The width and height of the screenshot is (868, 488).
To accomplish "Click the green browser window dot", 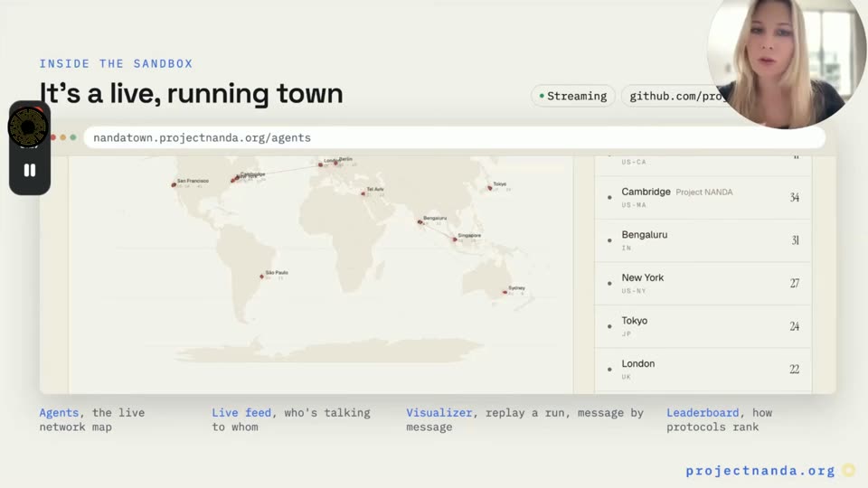I will click(73, 137).
